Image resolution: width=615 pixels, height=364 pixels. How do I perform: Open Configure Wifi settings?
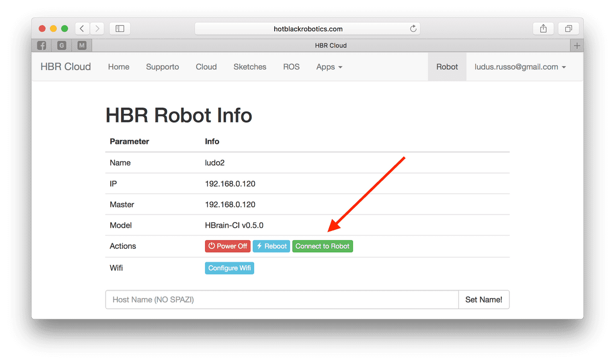pyautogui.click(x=229, y=268)
